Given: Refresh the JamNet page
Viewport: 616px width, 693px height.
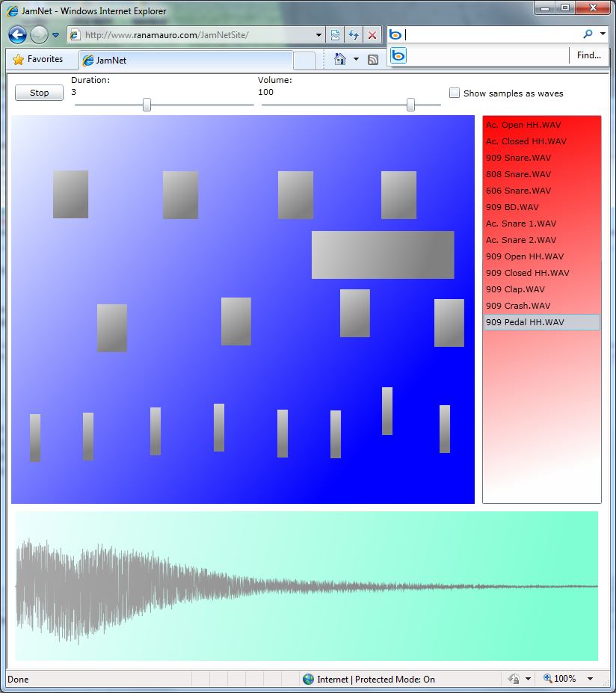Looking at the screenshot, I should pos(352,34).
